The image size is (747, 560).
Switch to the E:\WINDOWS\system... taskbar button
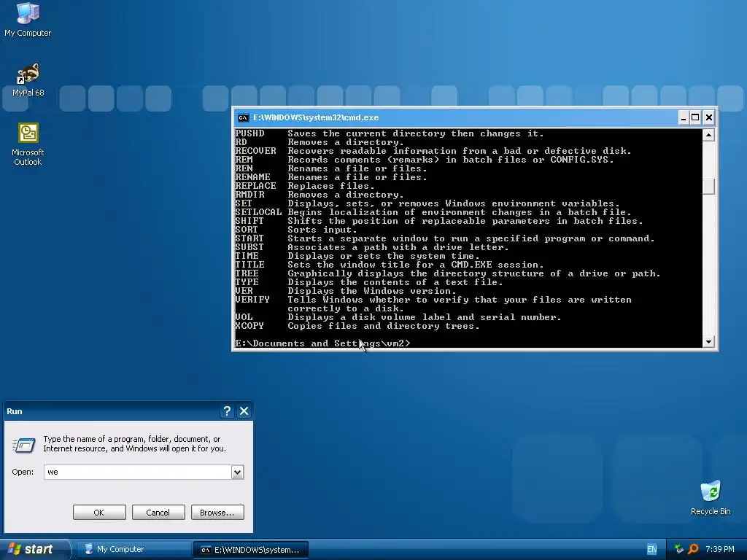(251, 550)
